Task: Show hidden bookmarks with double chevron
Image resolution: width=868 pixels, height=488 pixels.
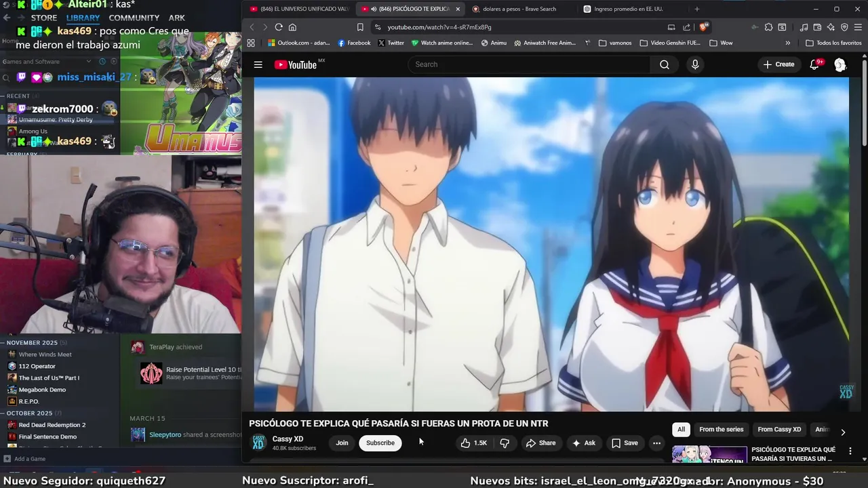Action: tap(787, 43)
